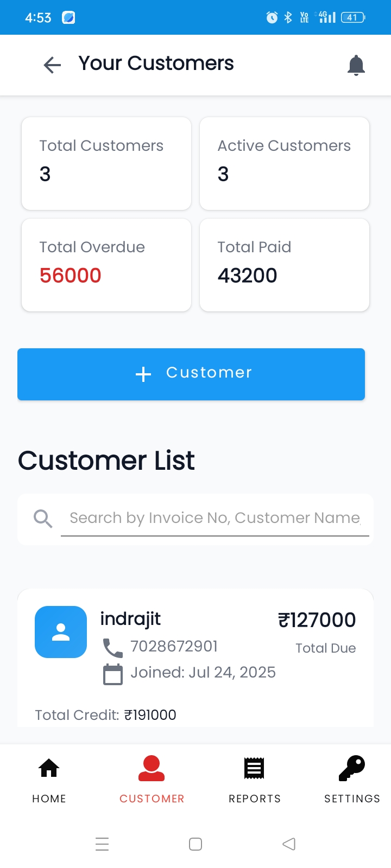391x868 pixels.
Task: Tap the calendar icon next to Joined date
Action: click(x=113, y=674)
